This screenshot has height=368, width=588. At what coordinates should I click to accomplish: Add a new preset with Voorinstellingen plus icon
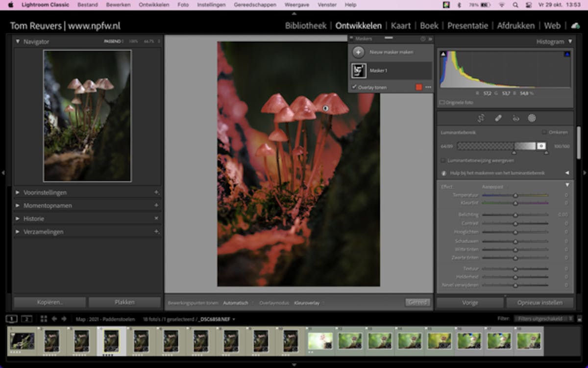pos(156,192)
